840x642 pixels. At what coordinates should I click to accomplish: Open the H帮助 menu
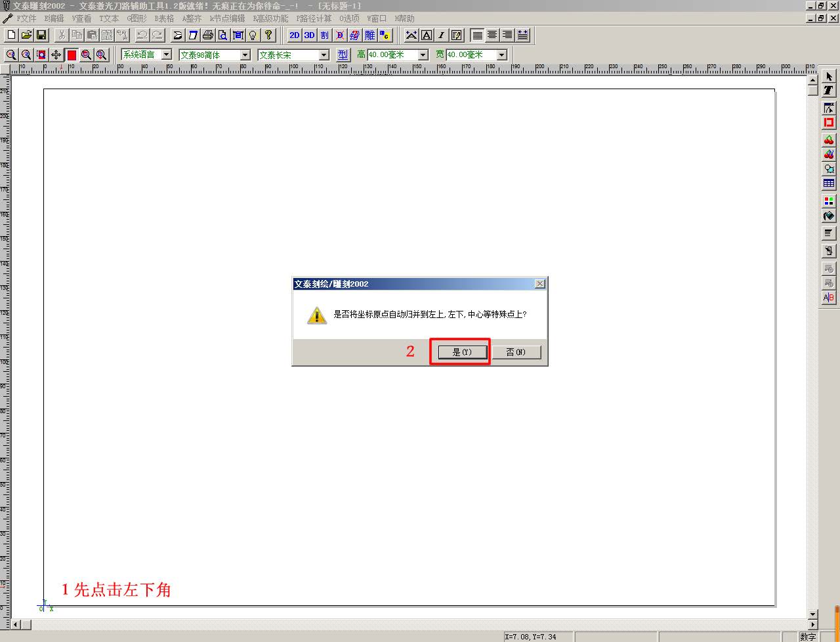404,18
